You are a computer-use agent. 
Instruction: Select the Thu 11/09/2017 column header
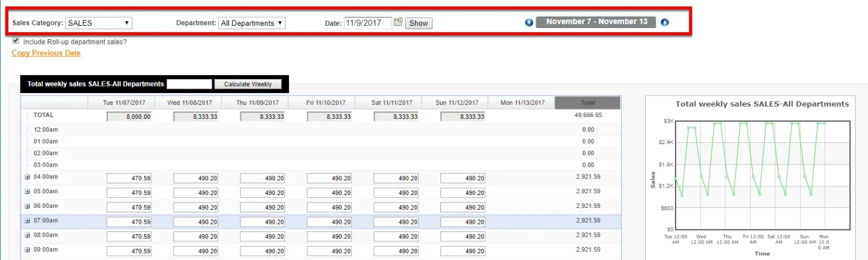(255, 102)
